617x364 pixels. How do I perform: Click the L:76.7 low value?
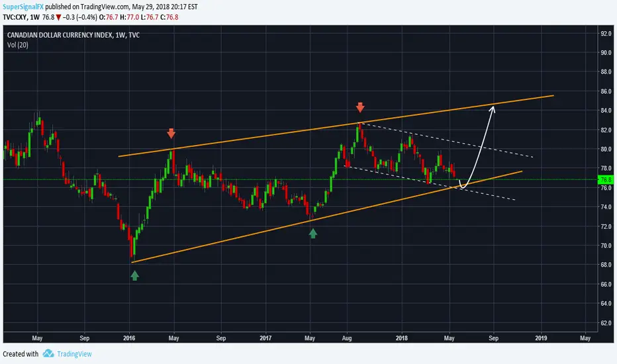150,17
